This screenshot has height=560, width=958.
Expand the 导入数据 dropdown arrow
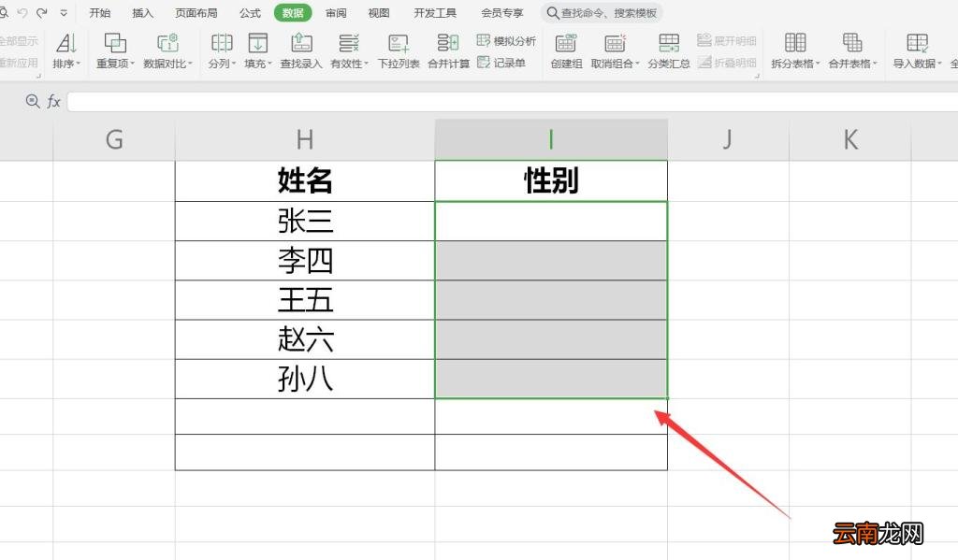pyautogui.click(x=939, y=64)
